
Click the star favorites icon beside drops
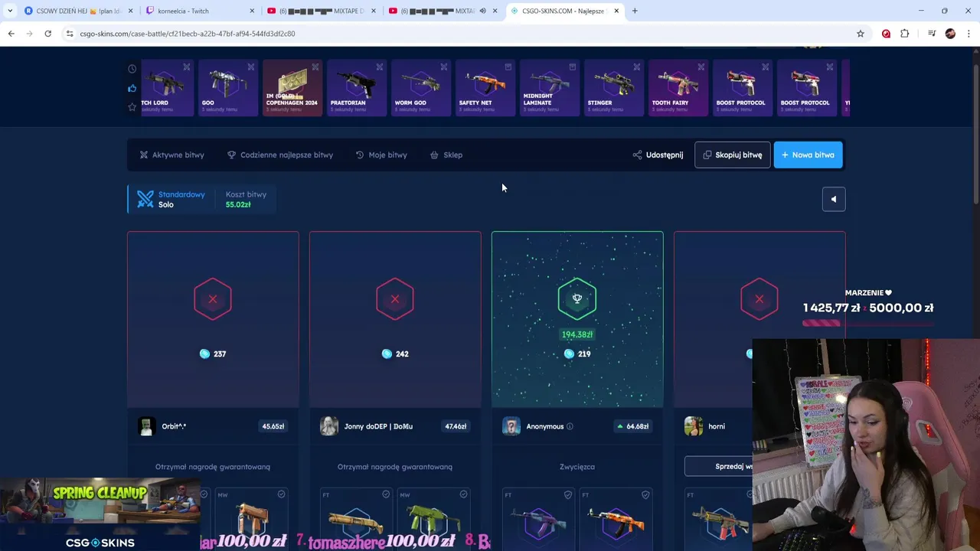point(132,107)
